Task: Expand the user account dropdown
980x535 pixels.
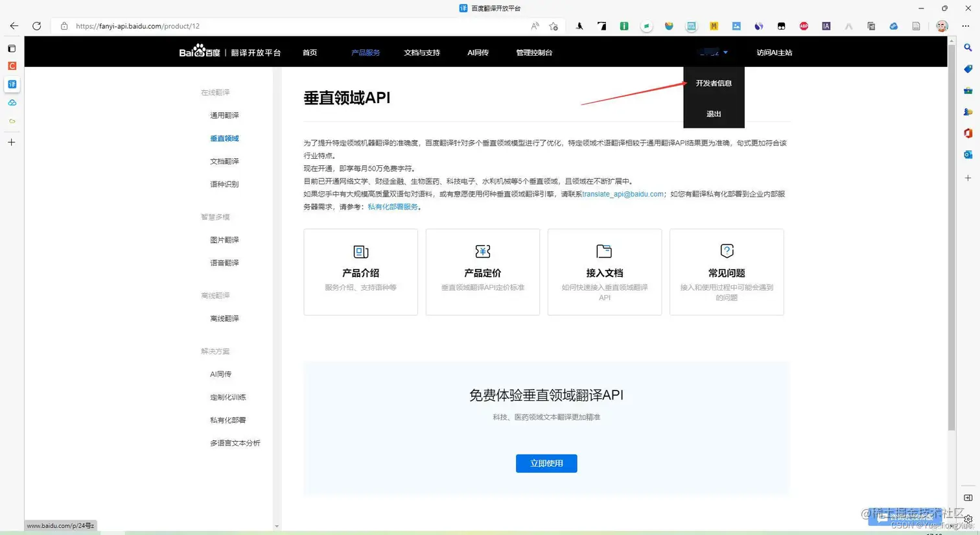Action: click(713, 53)
